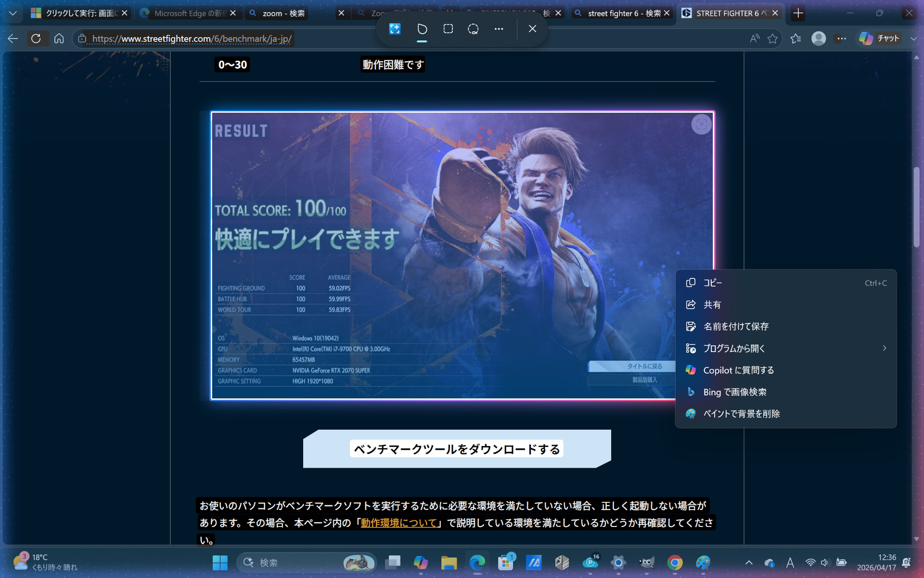Open File Explorer in the taskbar

[449, 562]
